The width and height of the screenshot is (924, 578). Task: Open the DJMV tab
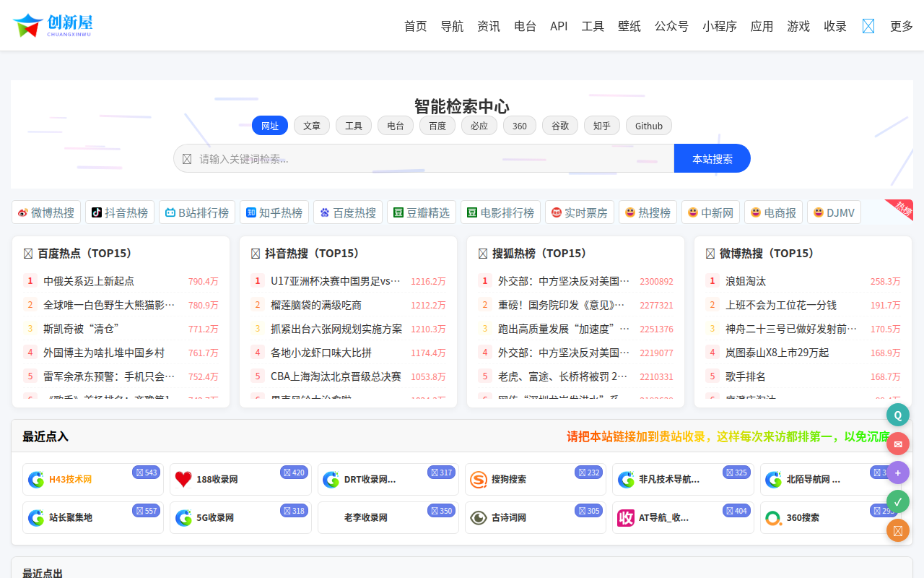[x=834, y=212]
